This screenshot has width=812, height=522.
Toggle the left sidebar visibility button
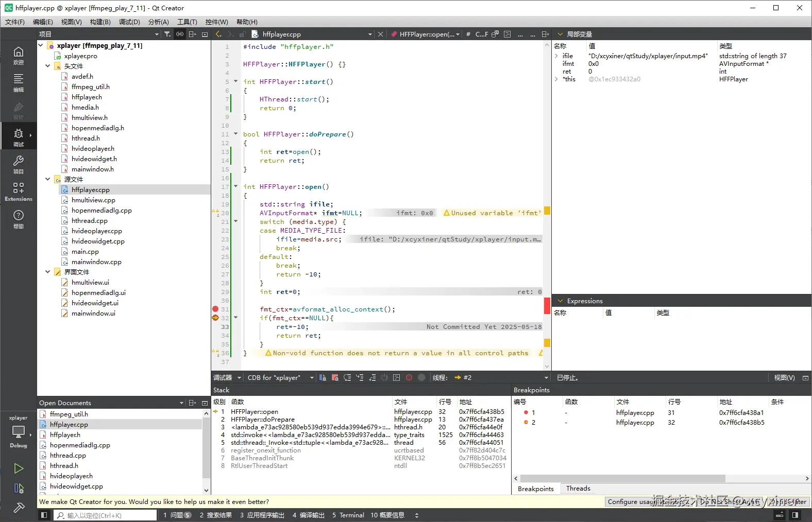(x=44, y=515)
